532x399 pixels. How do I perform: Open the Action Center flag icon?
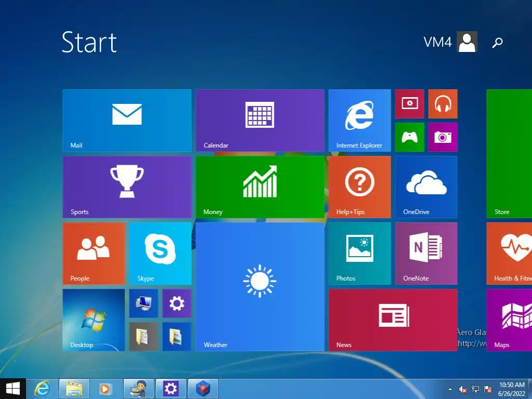coord(488,389)
